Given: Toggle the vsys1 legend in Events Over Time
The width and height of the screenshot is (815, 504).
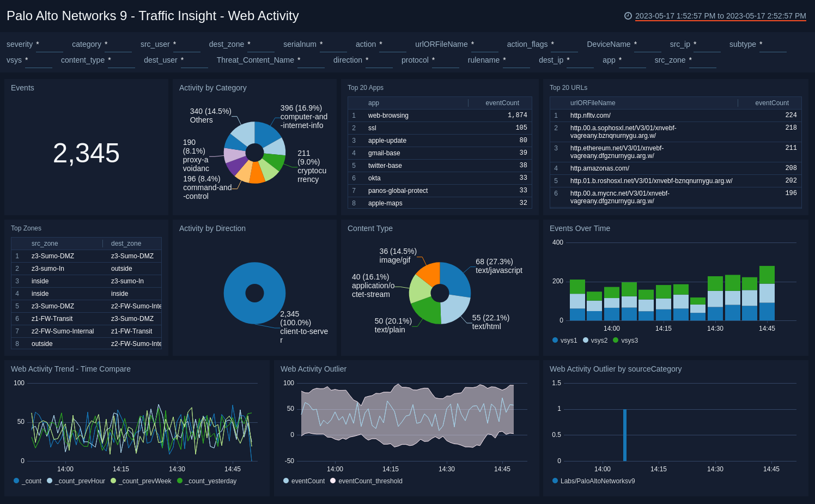Looking at the screenshot, I should coord(565,340).
